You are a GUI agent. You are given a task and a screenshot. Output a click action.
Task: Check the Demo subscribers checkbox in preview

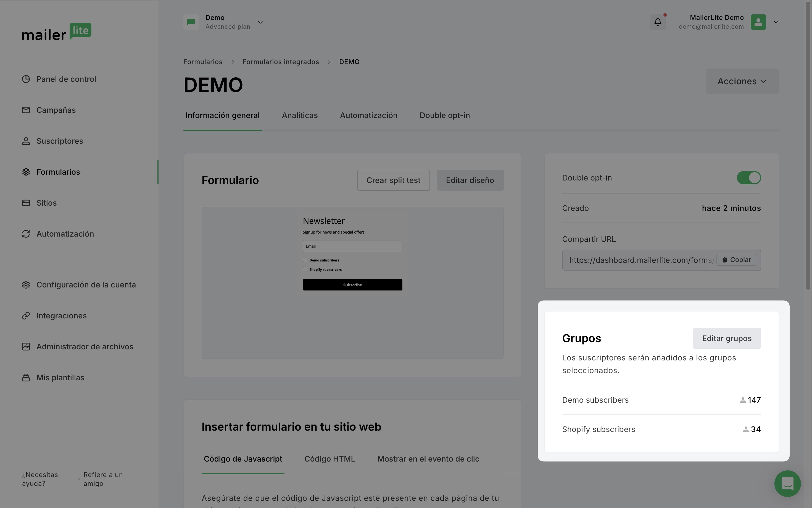tap(305, 260)
